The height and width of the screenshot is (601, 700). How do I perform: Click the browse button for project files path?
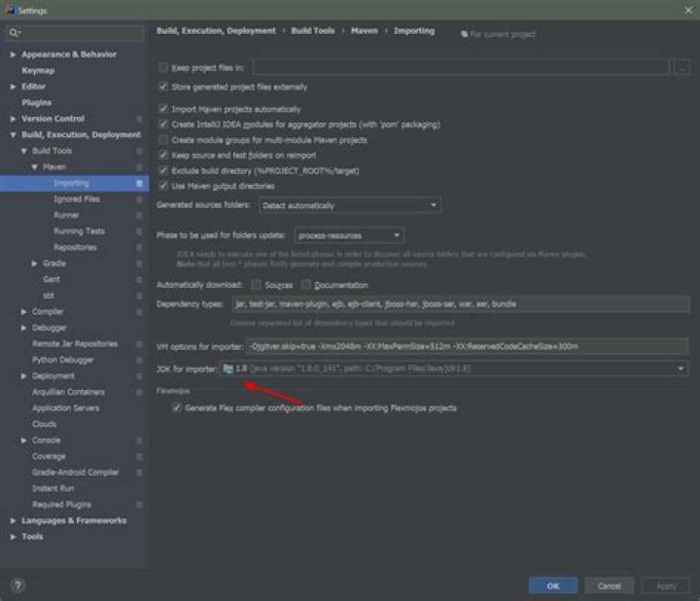(x=682, y=67)
